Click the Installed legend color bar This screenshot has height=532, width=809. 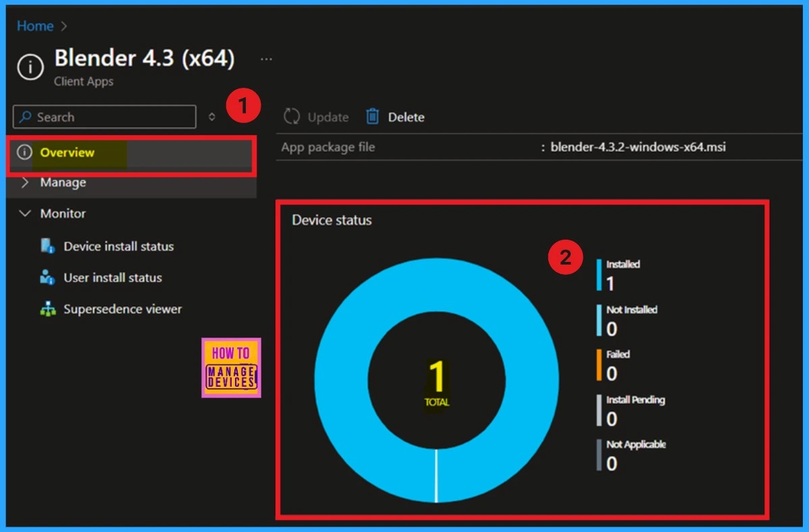pos(599,275)
